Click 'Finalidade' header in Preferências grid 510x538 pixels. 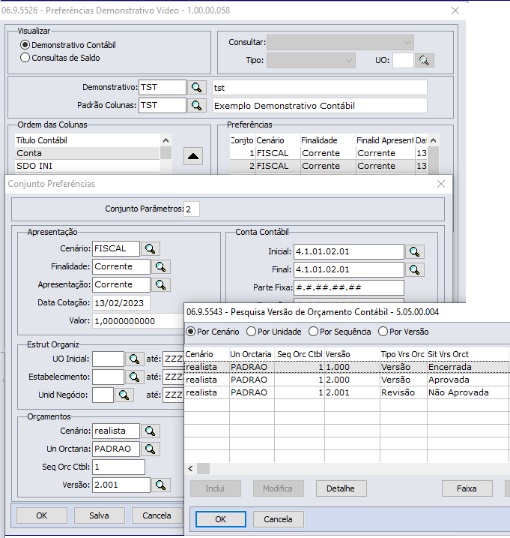coord(328,140)
